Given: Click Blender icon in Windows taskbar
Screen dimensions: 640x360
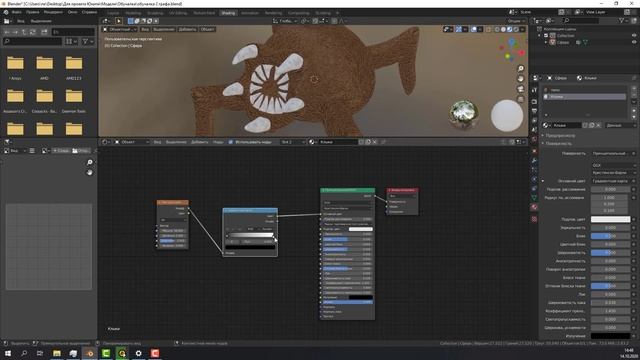Looking at the screenshot, I should point(89,353).
